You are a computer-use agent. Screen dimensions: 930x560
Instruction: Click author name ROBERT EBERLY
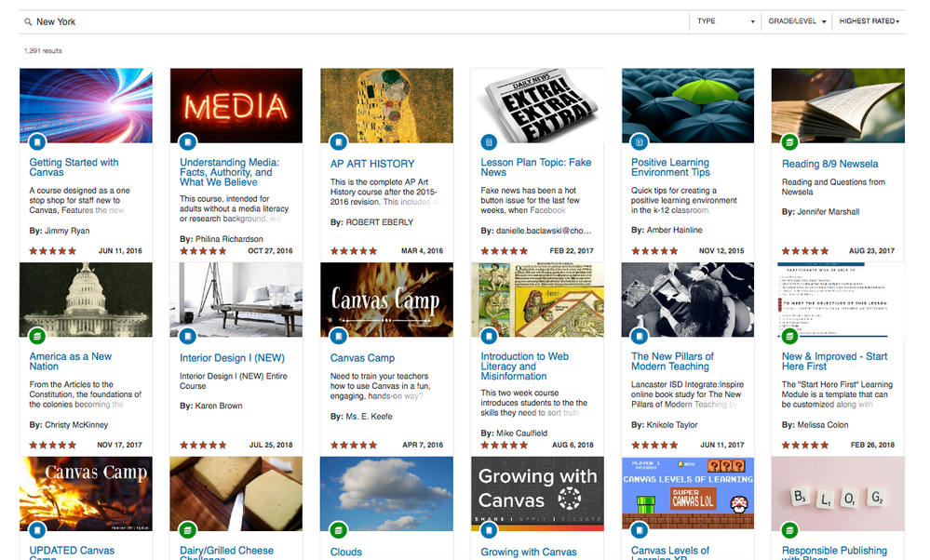[380, 222]
